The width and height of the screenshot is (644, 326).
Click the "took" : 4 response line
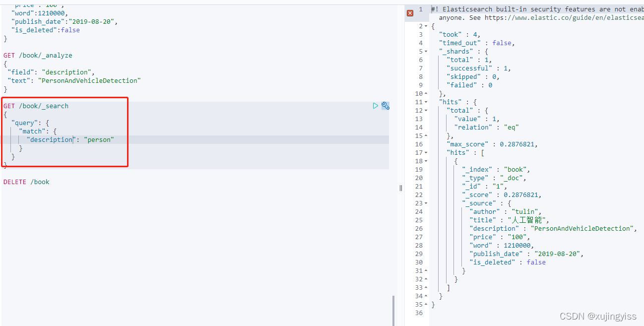pos(459,35)
